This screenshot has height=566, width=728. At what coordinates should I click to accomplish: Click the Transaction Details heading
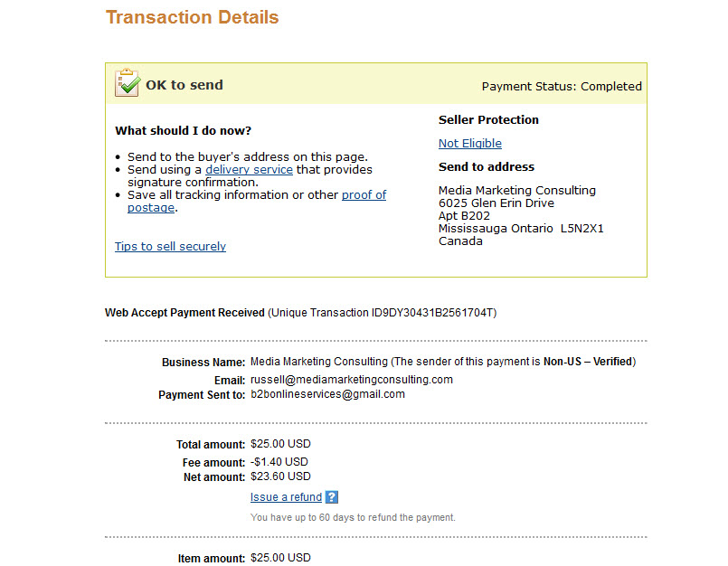click(x=193, y=17)
